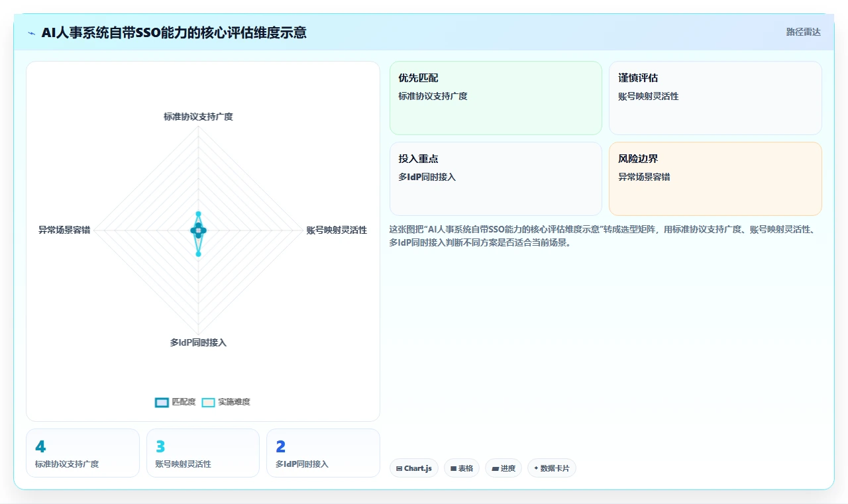Click the title AI人事系统自带SSO能力的核心评估维度示意
Image resolution: width=848 pixels, height=504 pixels.
(174, 33)
